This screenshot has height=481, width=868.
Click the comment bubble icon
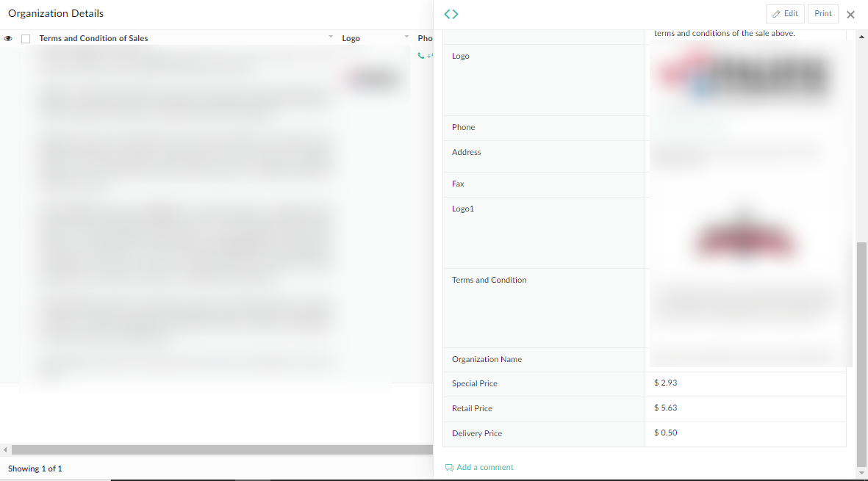pos(449,467)
